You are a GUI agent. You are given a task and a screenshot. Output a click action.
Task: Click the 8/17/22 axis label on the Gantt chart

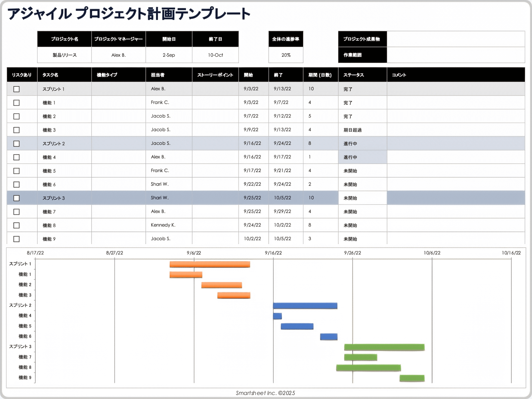[35, 253]
